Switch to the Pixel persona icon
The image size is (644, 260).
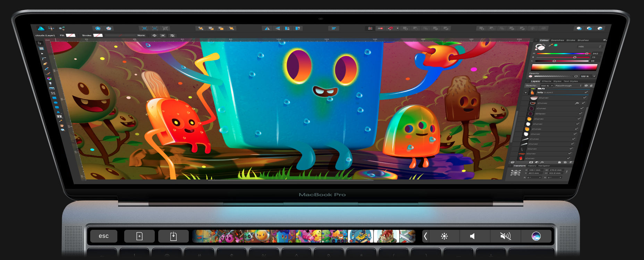51,28
